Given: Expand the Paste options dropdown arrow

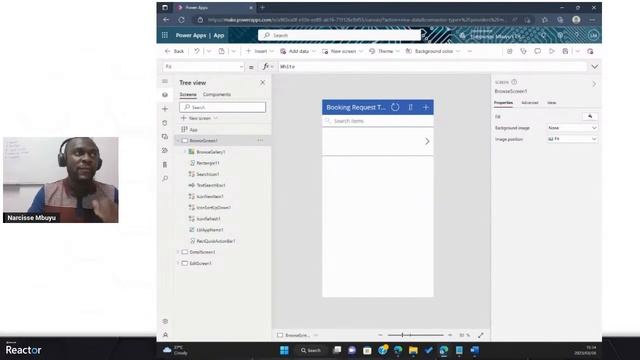Looking at the screenshot, I should tap(233, 51).
